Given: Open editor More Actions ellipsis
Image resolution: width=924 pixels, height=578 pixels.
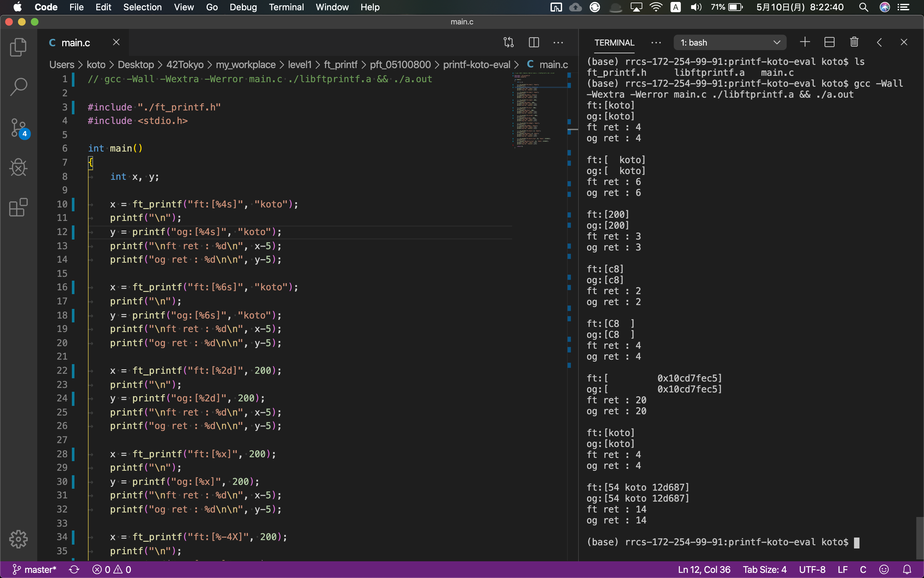Looking at the screenshot, I should tap(558, 42).
